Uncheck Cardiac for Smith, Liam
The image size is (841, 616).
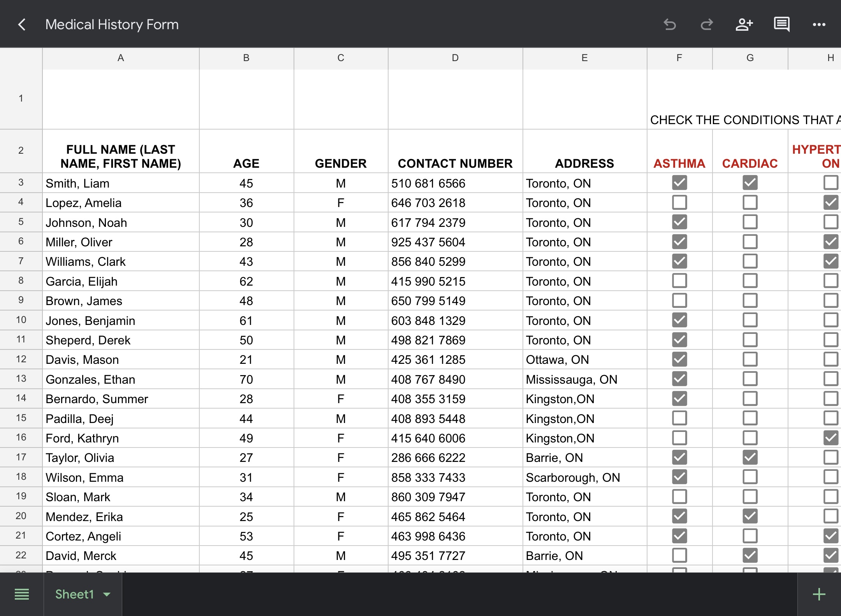(x=750, y=183)
